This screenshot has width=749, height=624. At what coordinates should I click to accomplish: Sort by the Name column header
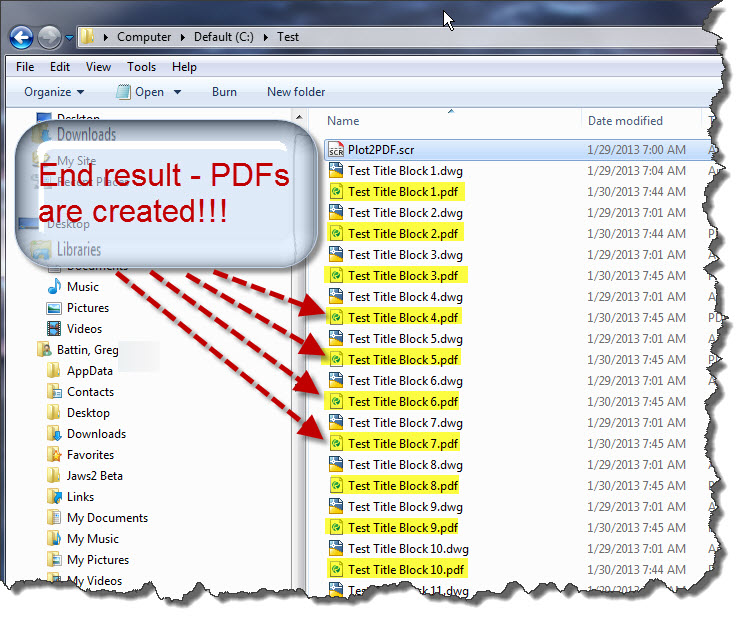[x=343, y=121]
